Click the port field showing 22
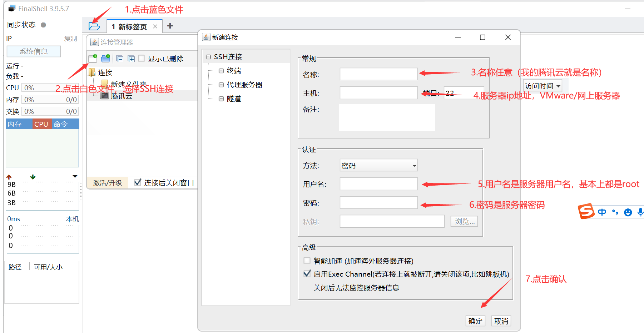Image resolution: width=644 pixels, height=333 pixels. click(464, 93)
